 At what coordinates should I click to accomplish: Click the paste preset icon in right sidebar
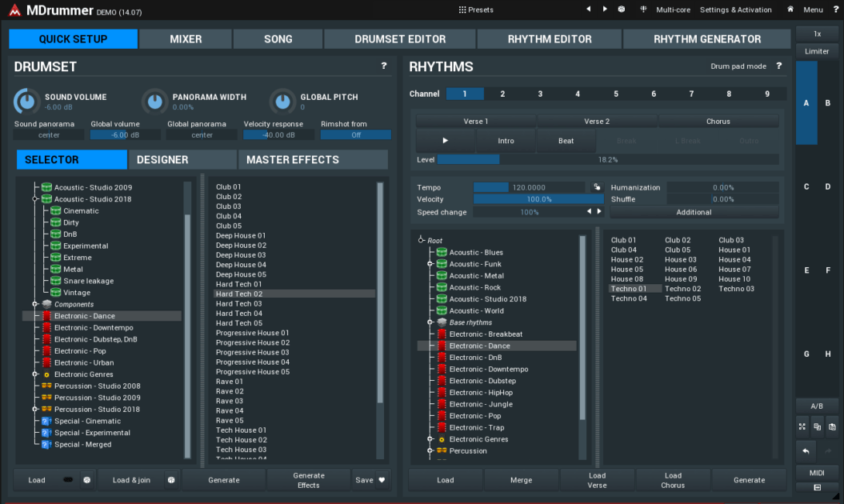click(x=832, y=426)
